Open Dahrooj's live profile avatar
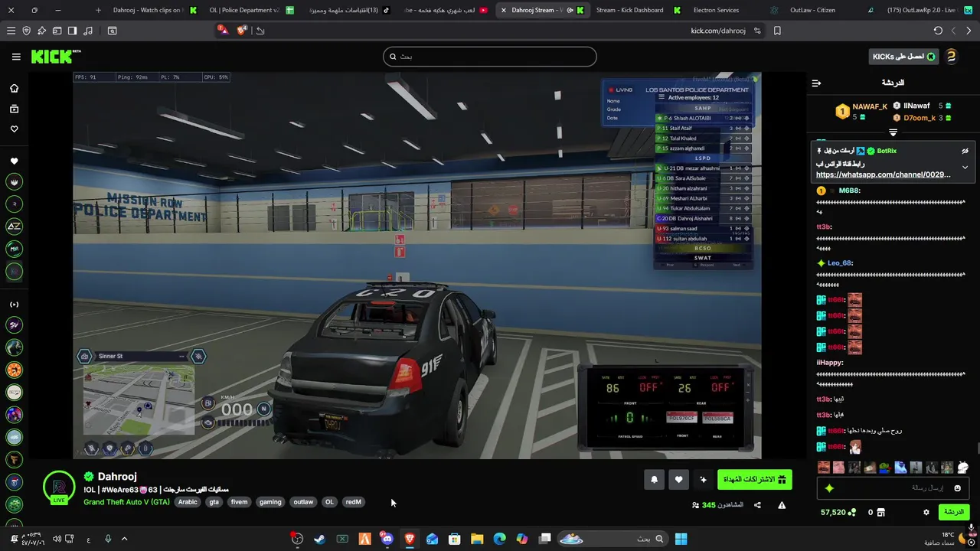 pos(59,487)
